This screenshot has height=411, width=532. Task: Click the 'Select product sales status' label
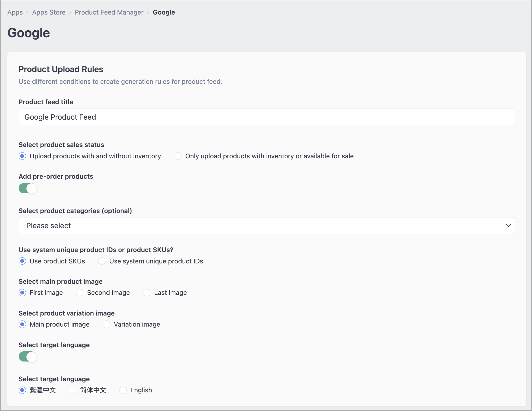coord(61,145)
